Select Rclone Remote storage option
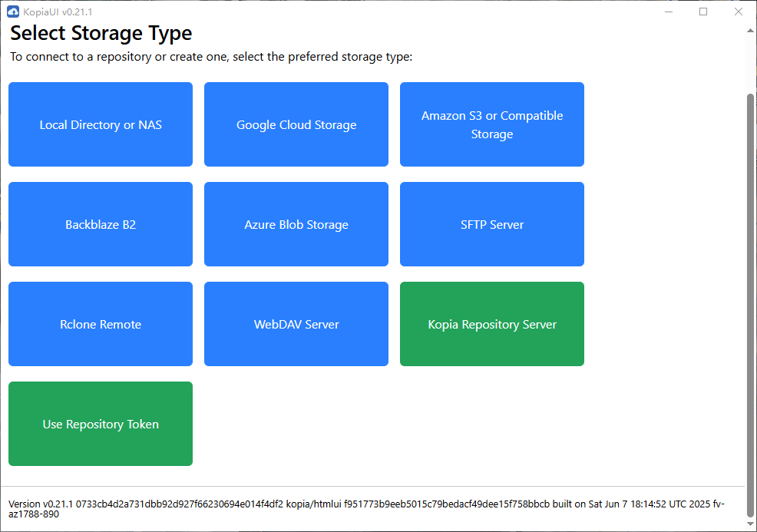757x532 pixels. click(101, 324)
